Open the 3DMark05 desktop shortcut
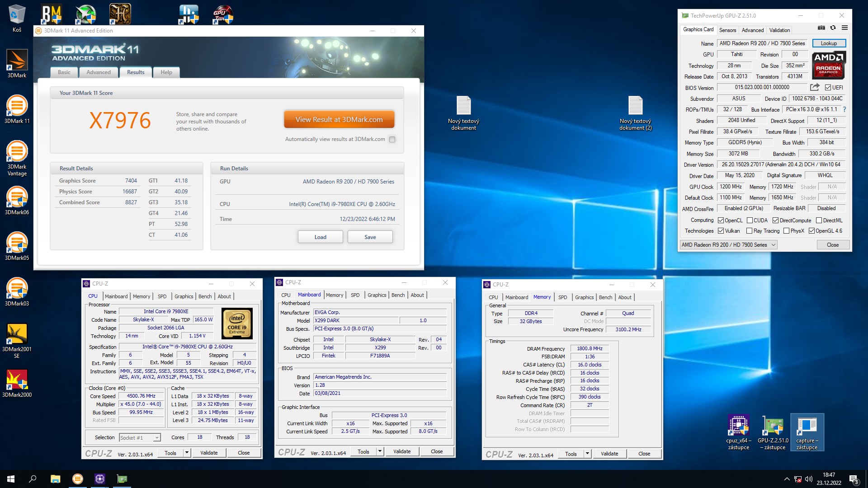Screen dimensions: 868x488 point(17,246)
